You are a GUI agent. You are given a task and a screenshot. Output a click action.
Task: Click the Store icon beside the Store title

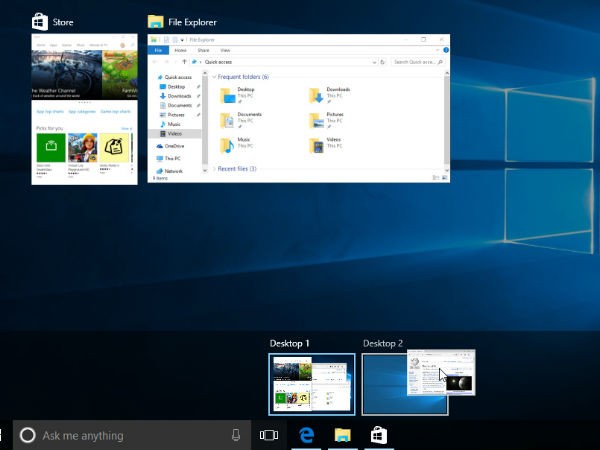(x=38, y=21)
